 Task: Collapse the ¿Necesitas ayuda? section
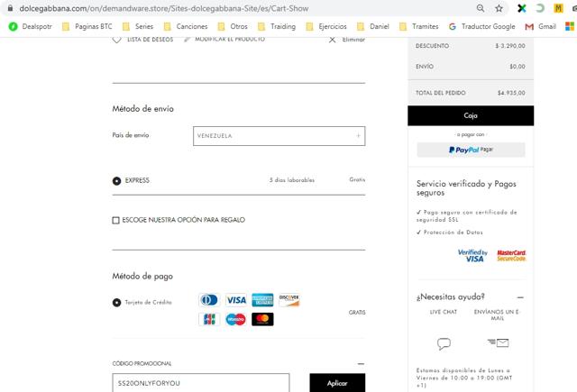(x=520, y=297)
